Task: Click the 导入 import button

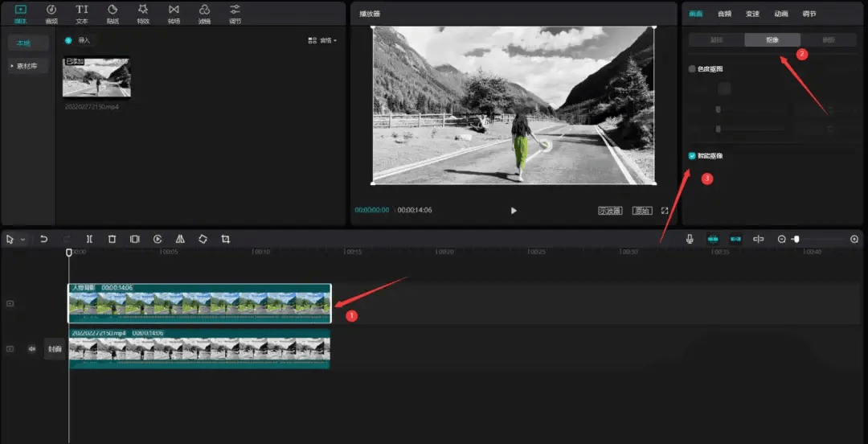Action: coord(79,40)
